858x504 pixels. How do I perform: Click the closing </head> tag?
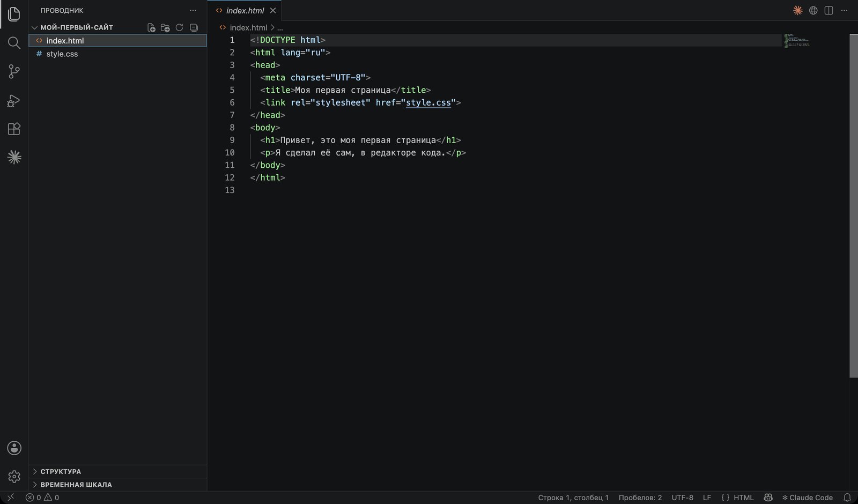[268, 115]
